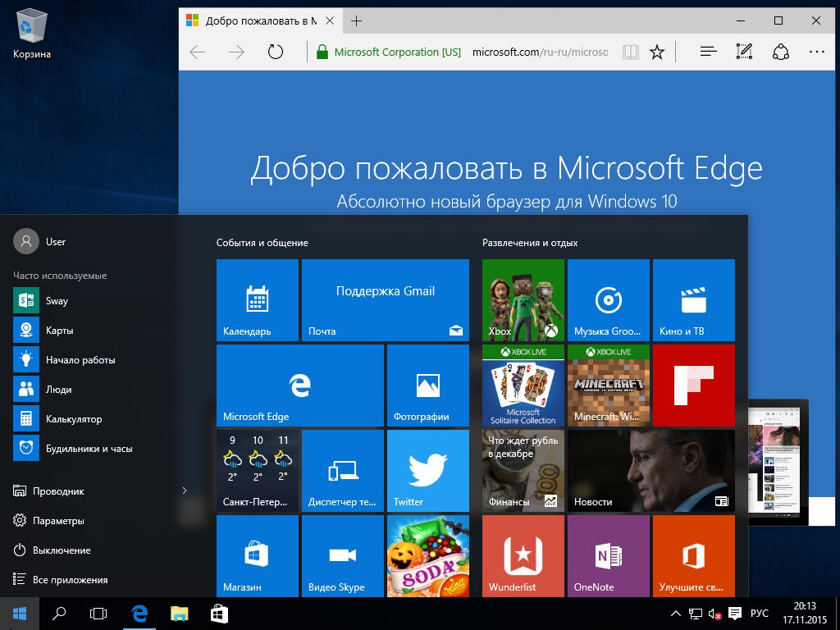The image size is (840, 630).
Task: Click the Улучшите Office tile
Action: (x=694, y=555)
